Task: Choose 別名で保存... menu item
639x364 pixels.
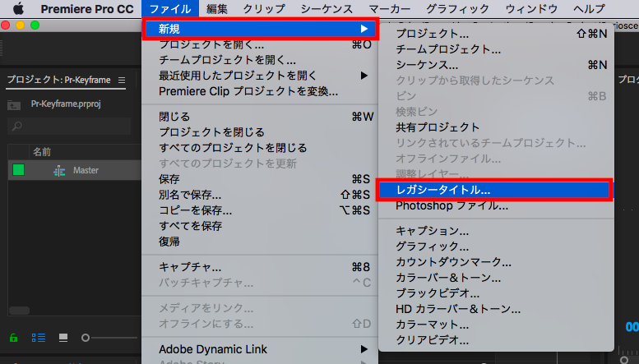Action: (x=260, y=195)
